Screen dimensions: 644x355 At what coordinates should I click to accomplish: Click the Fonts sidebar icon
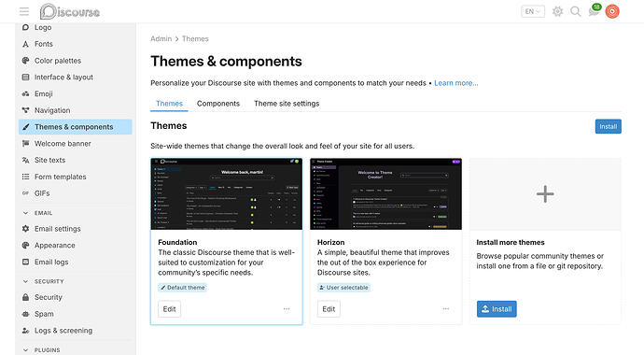pos(25,44)
